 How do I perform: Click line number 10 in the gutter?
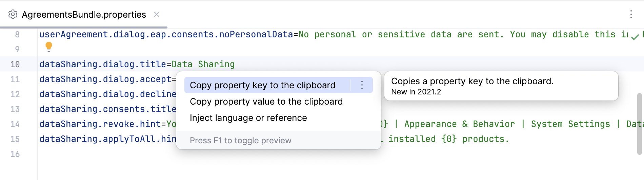click(x=15, y=65)
